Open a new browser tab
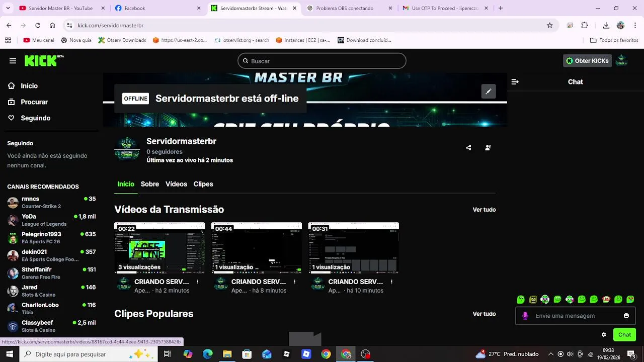 point(500,8)
